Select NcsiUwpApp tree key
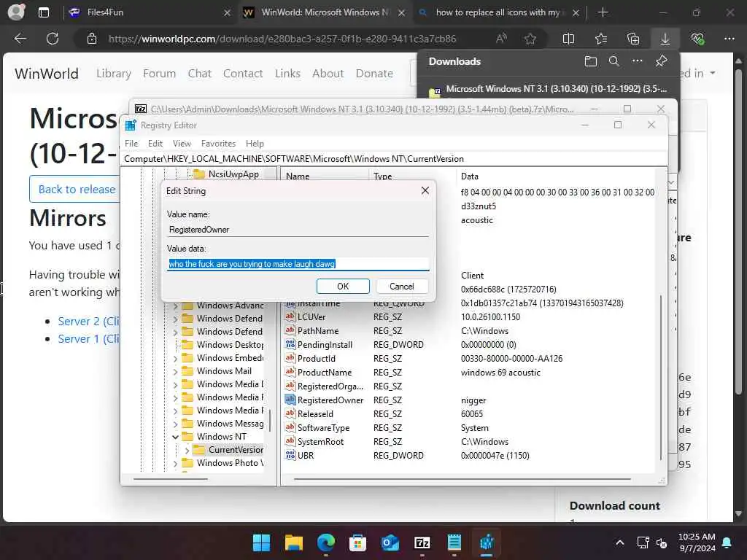747x560 pixels. click(x=233, y=174)
